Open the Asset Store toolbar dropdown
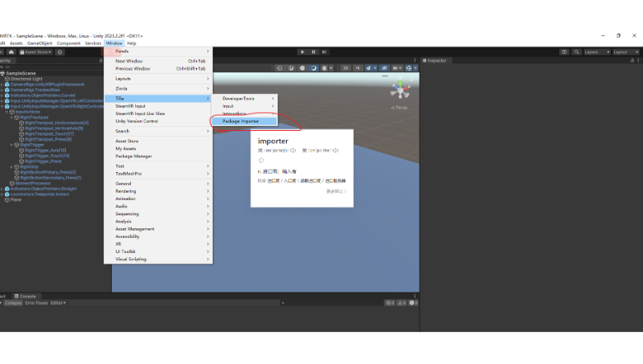This screenshot has width=643, height=364. [x=35, y=52]
